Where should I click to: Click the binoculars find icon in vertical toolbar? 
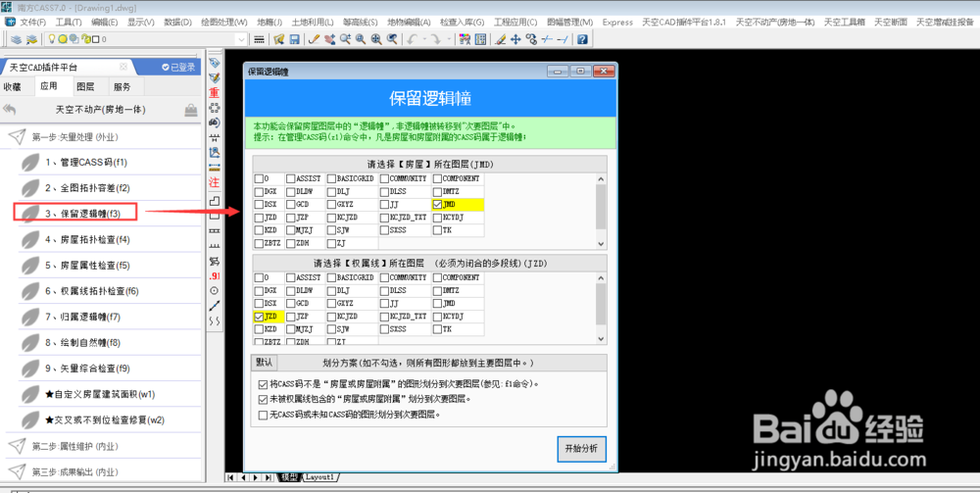pyautogui.click(x=215, y=123)
